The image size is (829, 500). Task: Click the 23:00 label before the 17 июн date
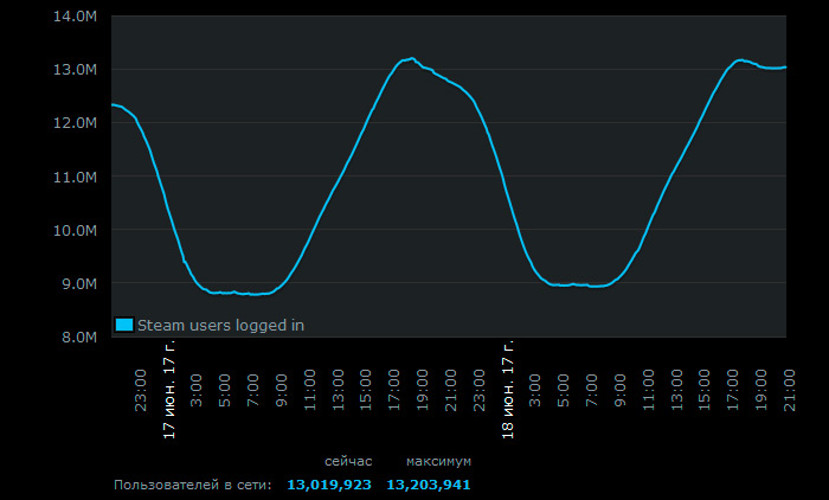pyautogui.click(x=141, y=390)
